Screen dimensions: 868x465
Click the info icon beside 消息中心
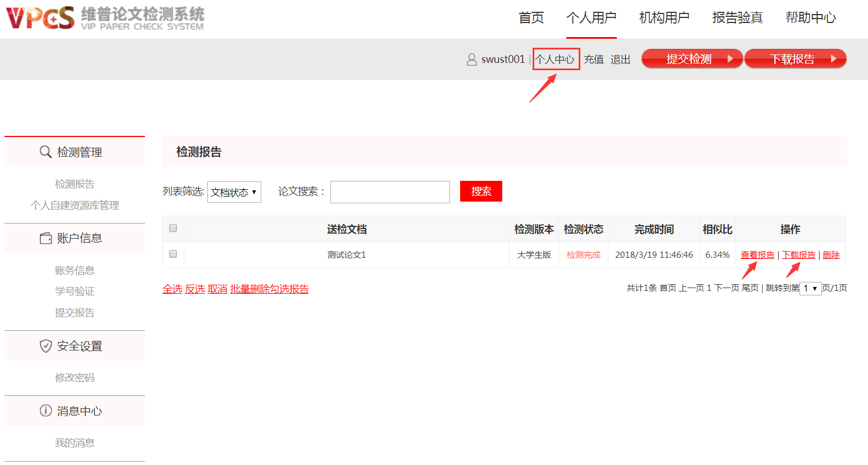[46, 411]
